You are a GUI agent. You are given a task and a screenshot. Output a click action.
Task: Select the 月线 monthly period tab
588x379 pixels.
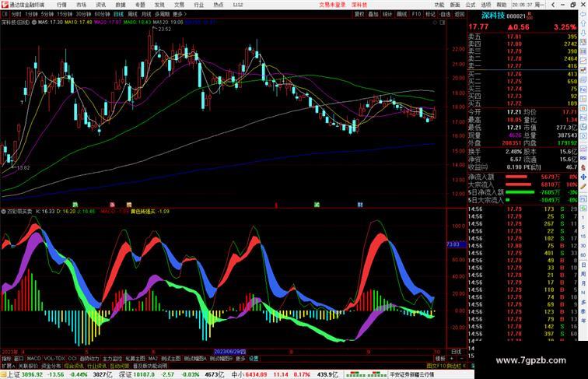click(146, 14)
